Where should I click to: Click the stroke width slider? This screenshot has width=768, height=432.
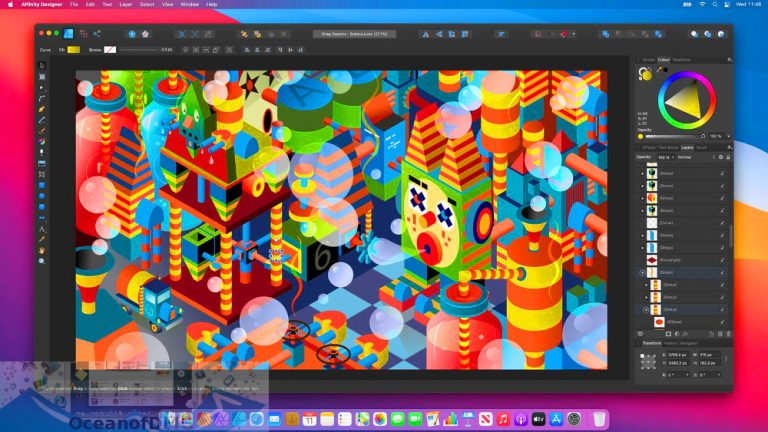(x=139, y=49)
